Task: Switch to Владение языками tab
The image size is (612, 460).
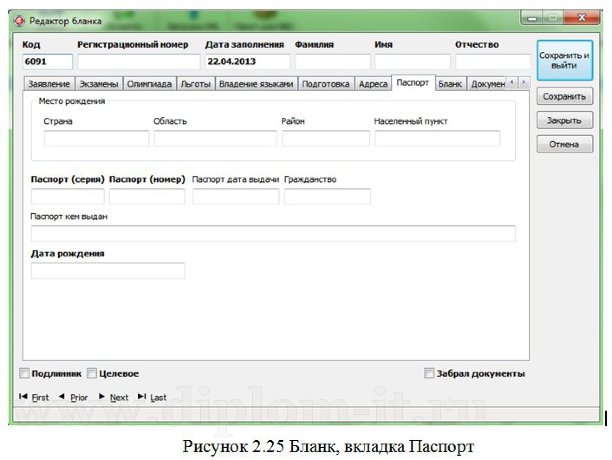Action: tap(256, 84)
